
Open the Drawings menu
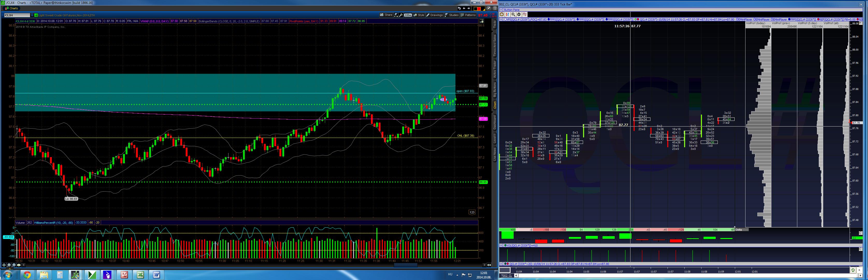pyautogui.click(x=435, y=15)
